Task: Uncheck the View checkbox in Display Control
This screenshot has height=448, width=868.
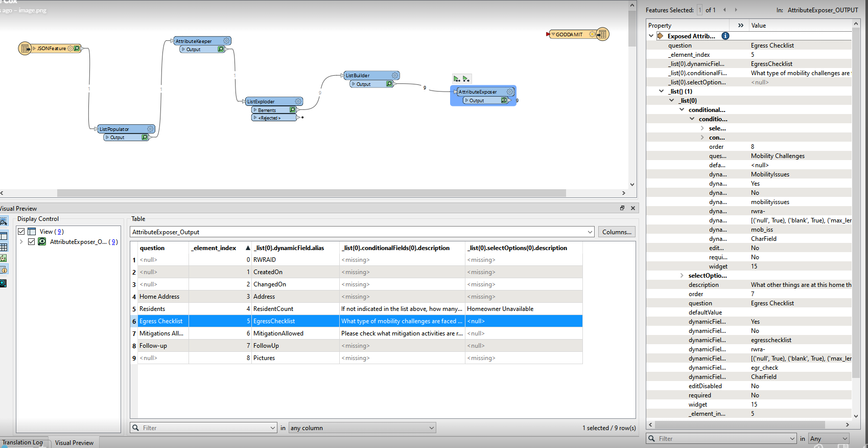Action: pyautogui.click(x=21, y=232)
